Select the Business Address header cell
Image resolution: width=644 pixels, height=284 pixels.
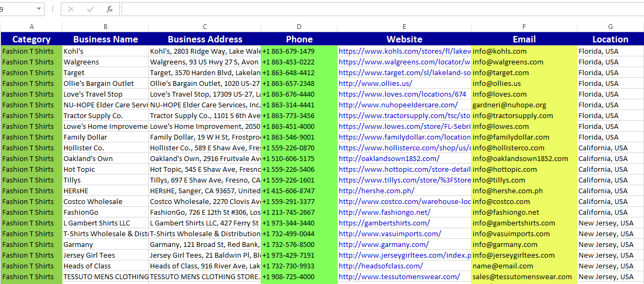pyautogui.click(x=204, y=39)
